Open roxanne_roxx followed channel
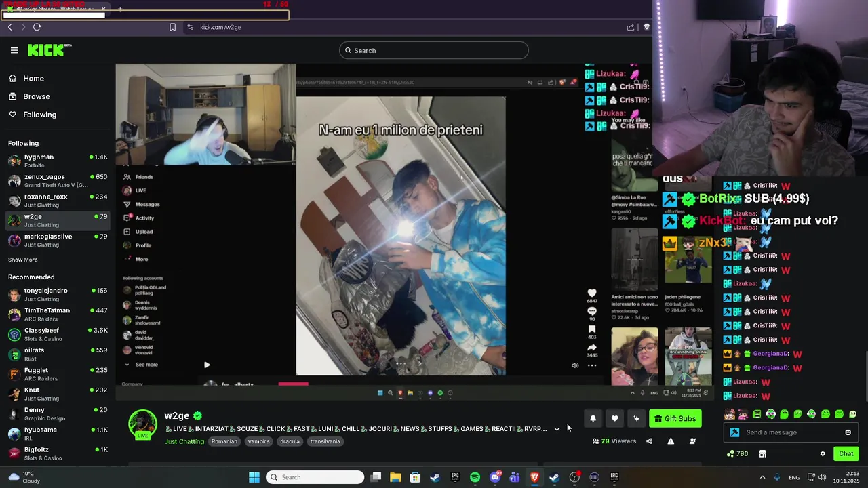868x488 pixels. 58,200
